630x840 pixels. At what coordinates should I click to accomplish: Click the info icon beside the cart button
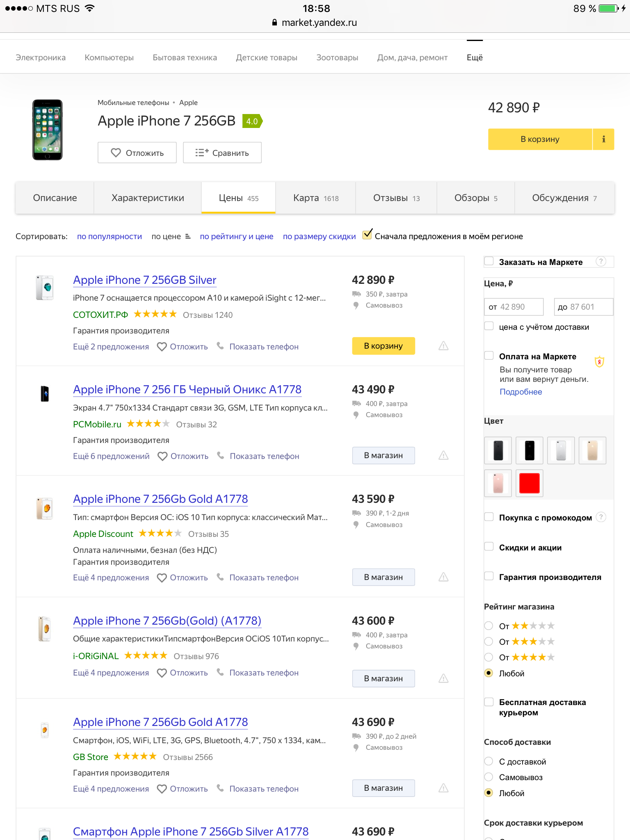[603, 139]
